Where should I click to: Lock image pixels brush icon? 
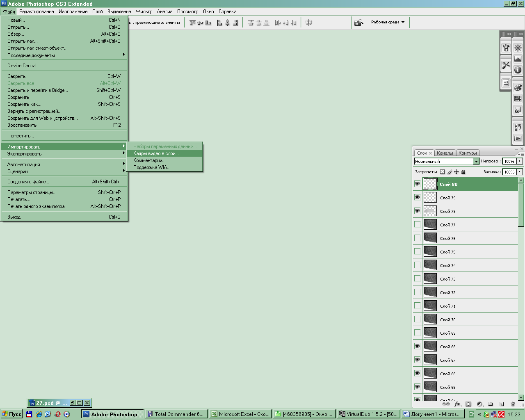[x=450, y=172]
